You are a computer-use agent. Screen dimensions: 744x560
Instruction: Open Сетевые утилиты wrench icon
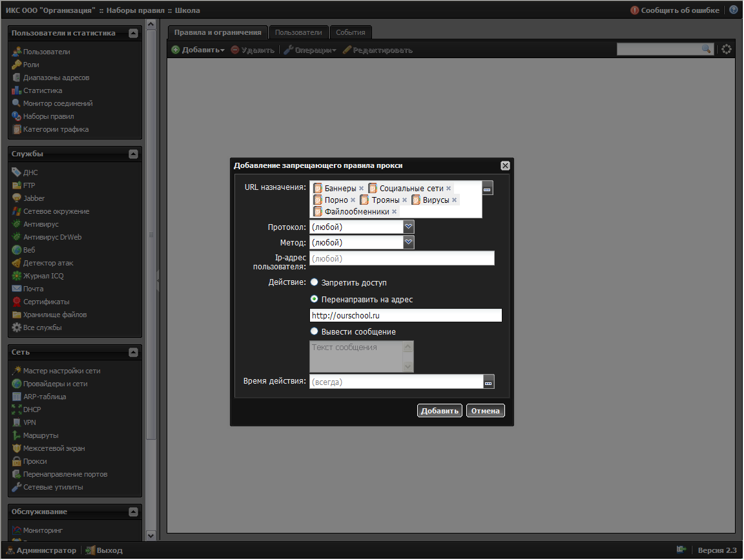(x=17, y=487)
